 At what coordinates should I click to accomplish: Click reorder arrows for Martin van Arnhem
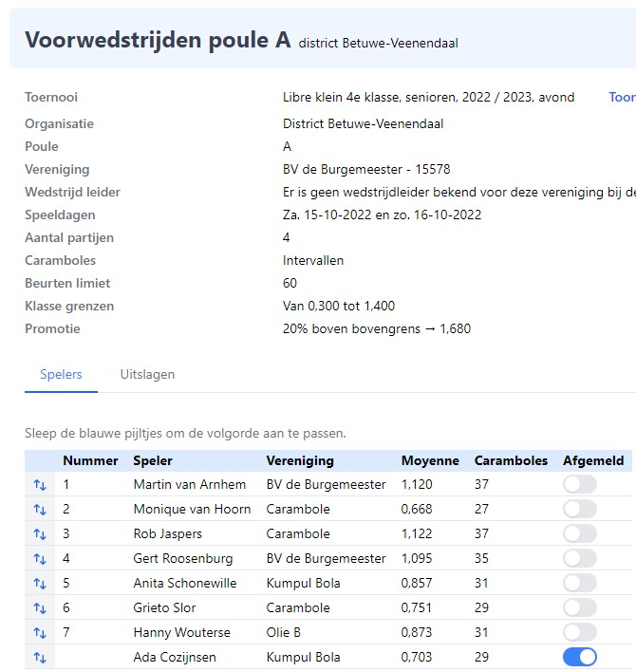click(x=40, y=485)
